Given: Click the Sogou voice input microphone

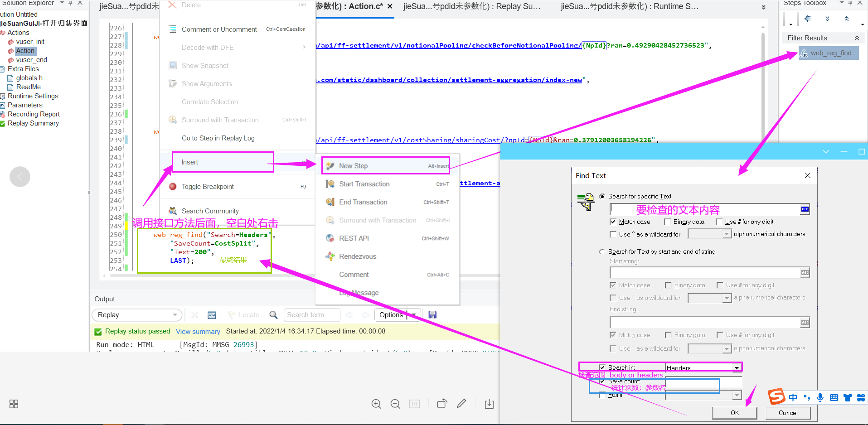Looking at the screenshot, I should pyautogui.click(x=820, y=398).
